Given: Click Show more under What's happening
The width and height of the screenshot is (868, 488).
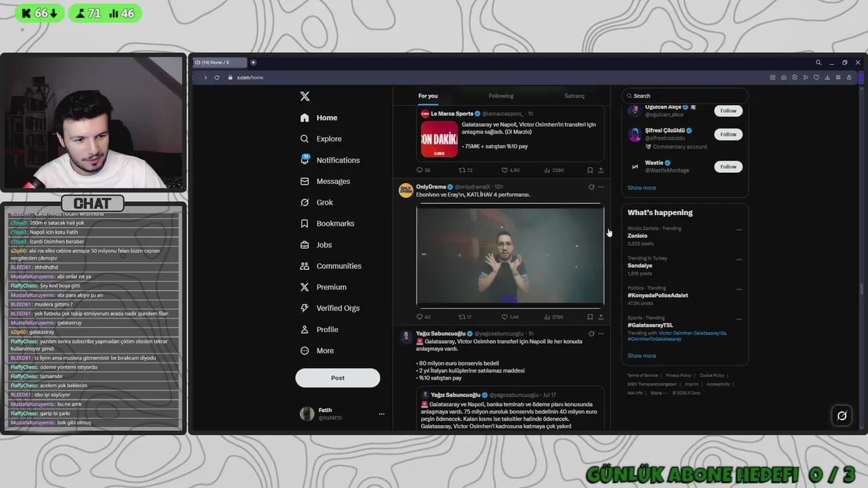Looking at the screenshot, I should click(642, 355).
